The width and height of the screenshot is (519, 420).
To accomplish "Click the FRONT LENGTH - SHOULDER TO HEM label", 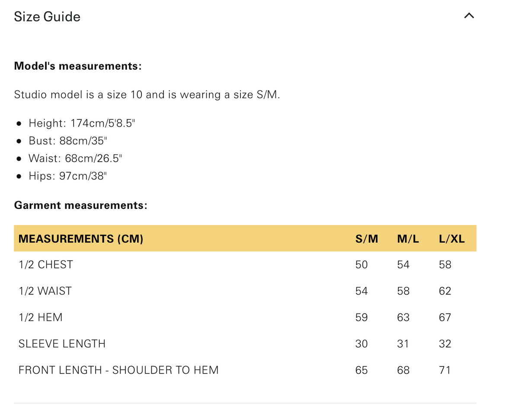I will (x=119, y=370).
